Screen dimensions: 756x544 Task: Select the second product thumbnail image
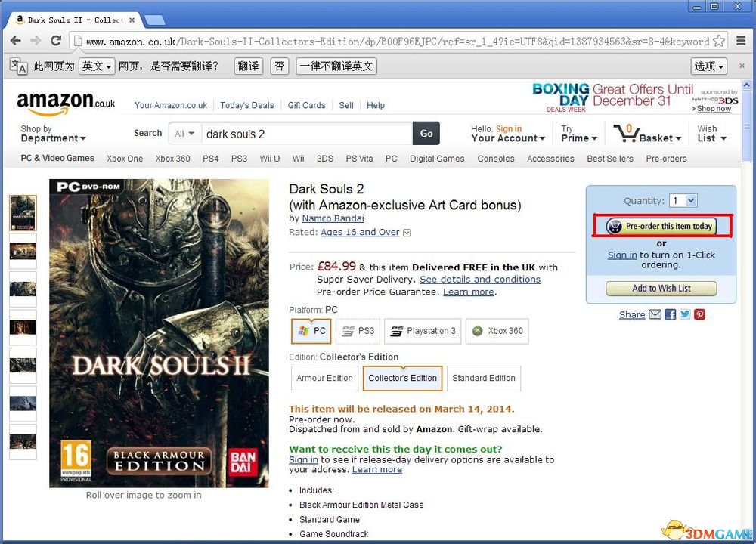(x=23, y=251)
